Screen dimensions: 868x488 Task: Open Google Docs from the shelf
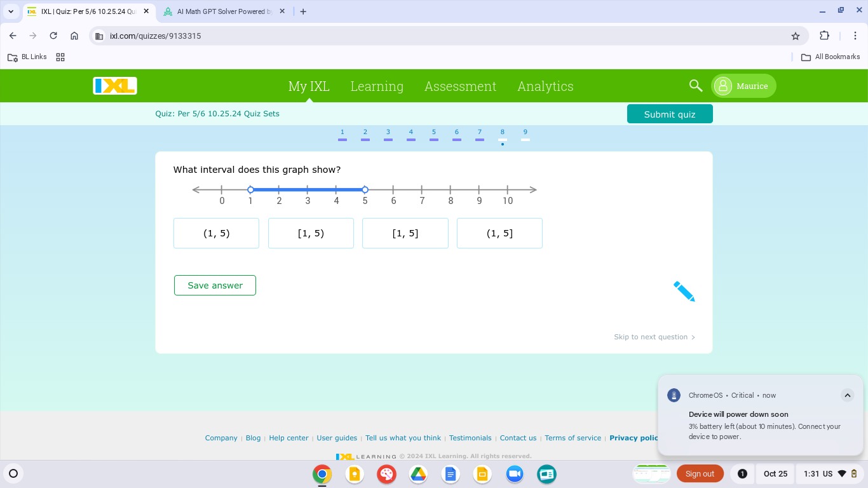coord(451,474)
